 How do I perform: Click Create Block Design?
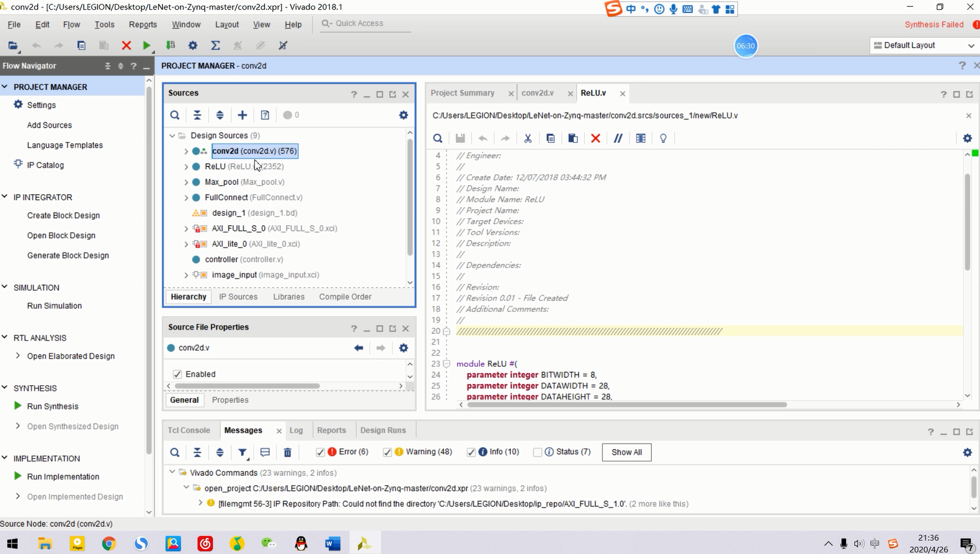pyautogui.click(x=63, y=215)
